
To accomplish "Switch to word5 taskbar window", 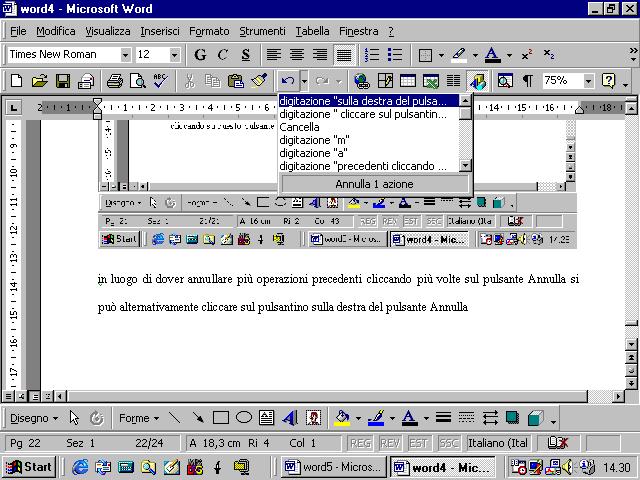I will point(333,467).
